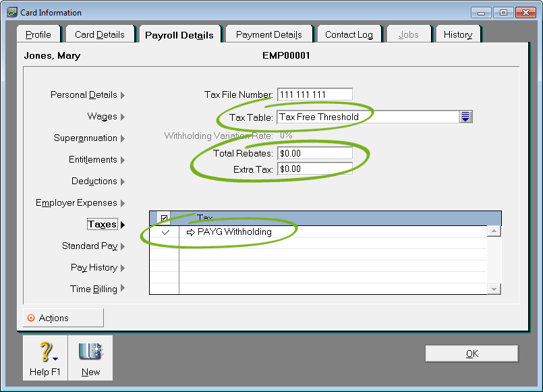Click the tax list scrollbar down arrow

(x=494, y=288)
